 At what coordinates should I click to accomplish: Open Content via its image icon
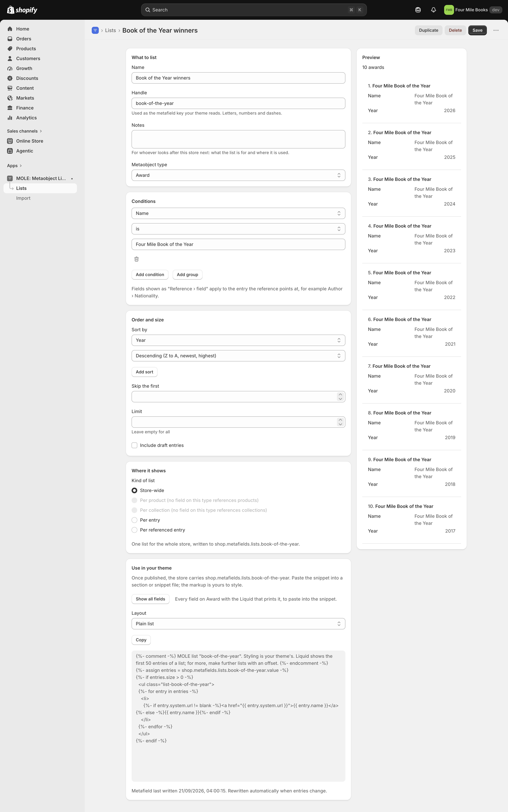[x=10, y=88]
